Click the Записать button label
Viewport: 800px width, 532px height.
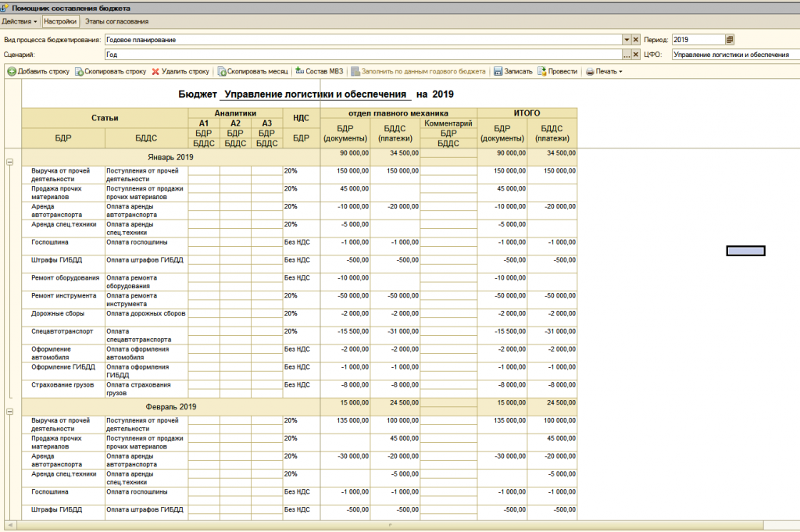coord(518,71)
